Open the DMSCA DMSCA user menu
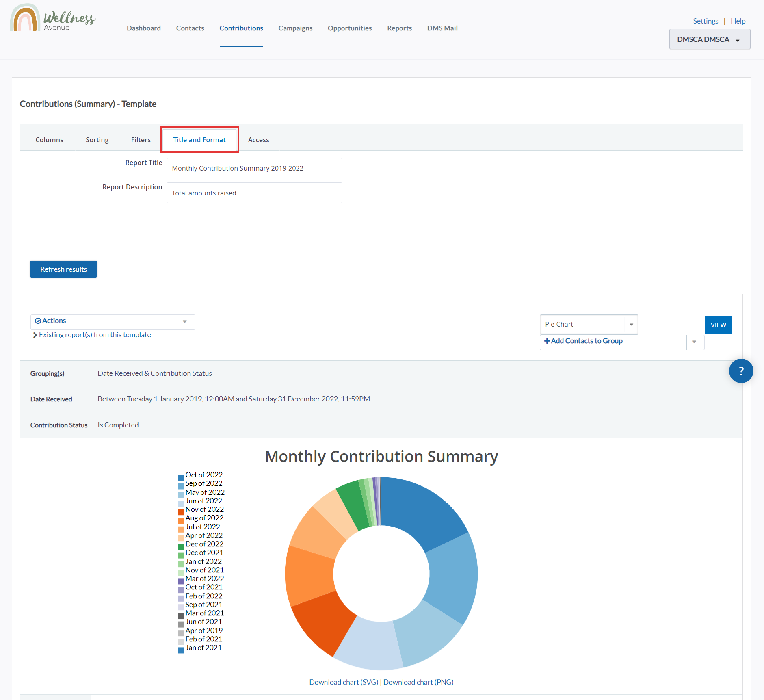764x700 pixels. [709, 39]
